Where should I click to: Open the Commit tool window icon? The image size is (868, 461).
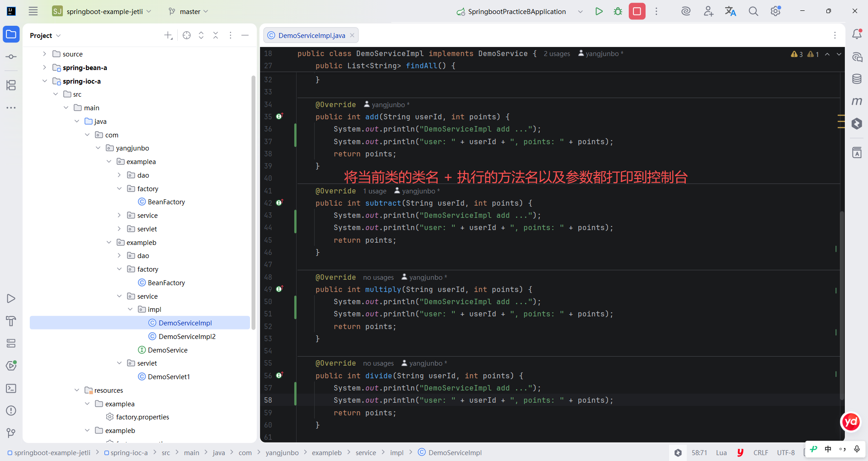tap(11, 57)
